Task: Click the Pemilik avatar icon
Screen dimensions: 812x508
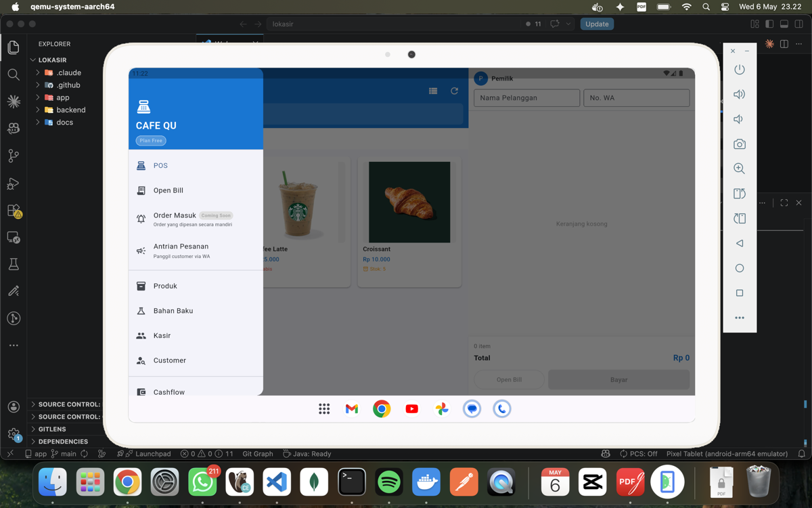Action: [481, 78]
